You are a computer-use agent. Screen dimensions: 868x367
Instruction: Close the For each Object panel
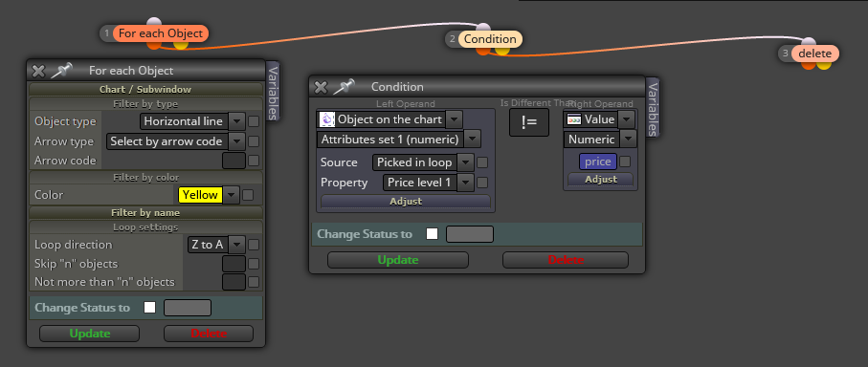click(x=38, y=71)
